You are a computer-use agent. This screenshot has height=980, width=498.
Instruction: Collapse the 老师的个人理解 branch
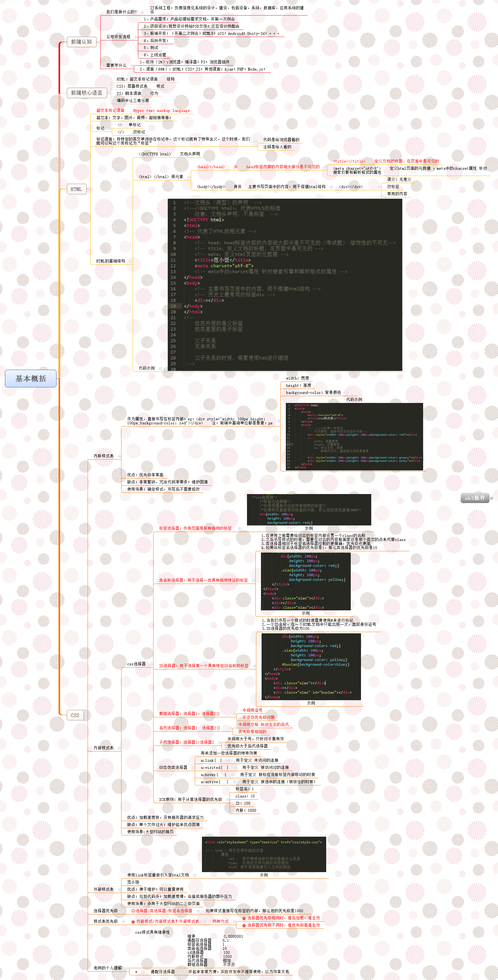tap(127, 968)
